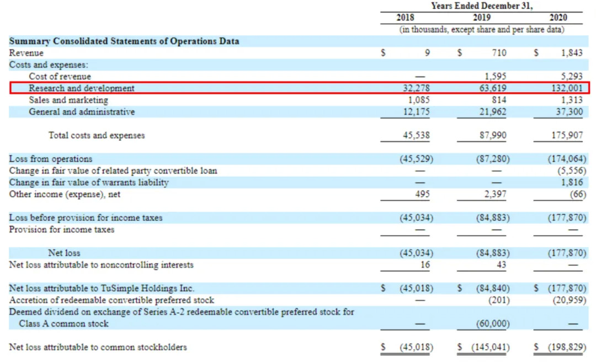Click the 'Years Ended December 31,' heading
This screenshot has height=364, width=596.
click(482, 6)
